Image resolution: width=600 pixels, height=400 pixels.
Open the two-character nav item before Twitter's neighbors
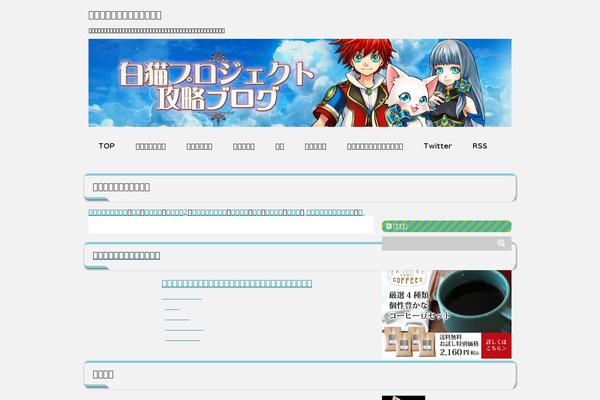click(280, 146)
